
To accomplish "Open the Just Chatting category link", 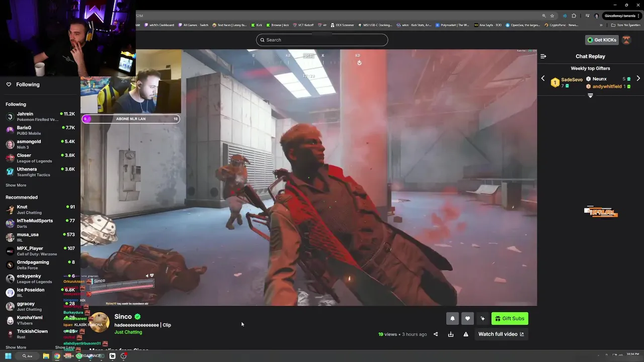I will pos(128,332).
